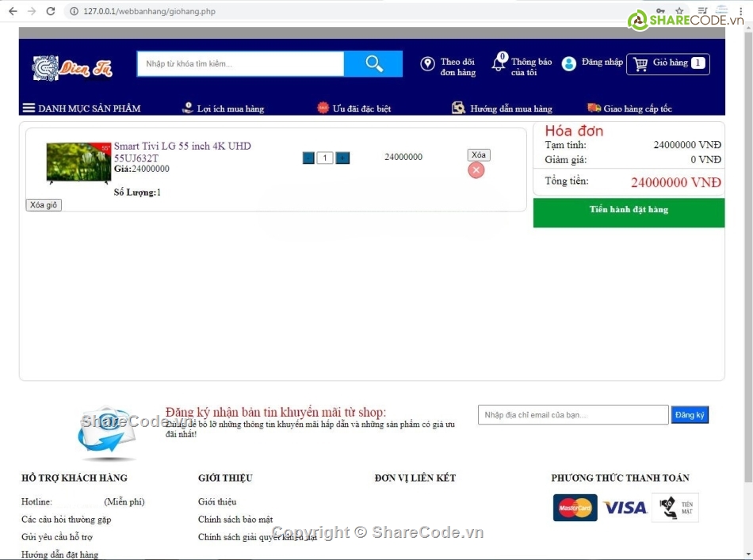Image resolution: width=753 pixels, height=560 pixels.
Task: Open Lợi ích mua hàng menu item
Action: coord(231,109)
